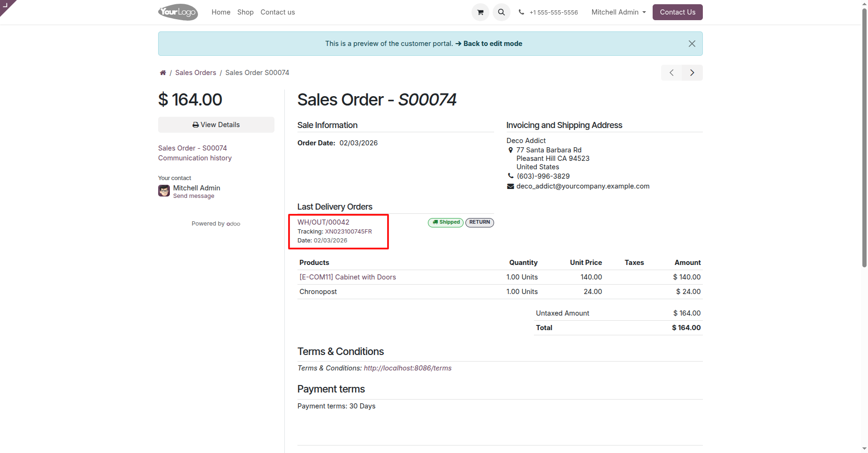
Task: Open the Cabinet with Doors product link
Action: (348, 277)
